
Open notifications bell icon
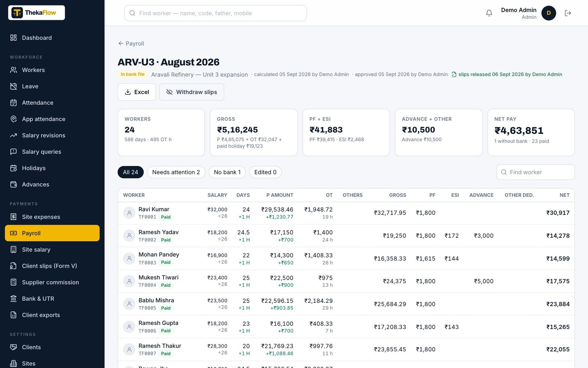click(x=489, y=13)
